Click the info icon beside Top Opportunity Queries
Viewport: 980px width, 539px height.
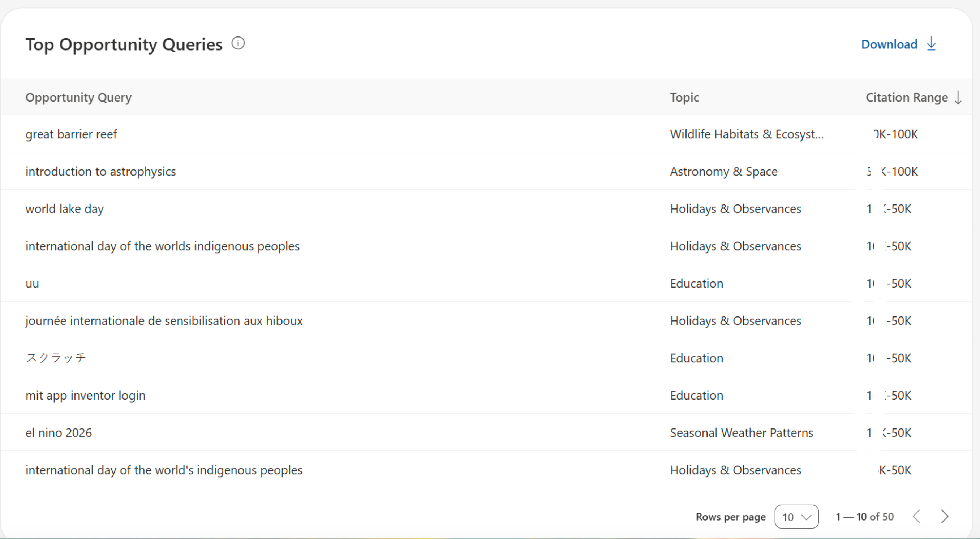pyautogui.click(x=238, y=43)
